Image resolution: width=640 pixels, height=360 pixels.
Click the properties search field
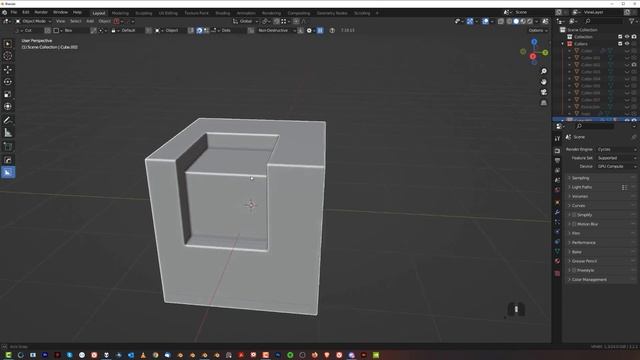click(x=595, y=127)
